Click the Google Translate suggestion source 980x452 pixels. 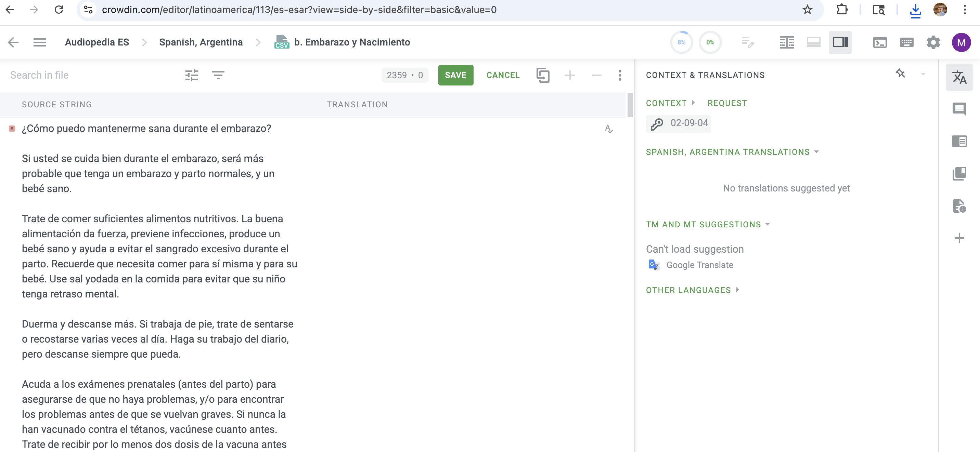[691, 265]
